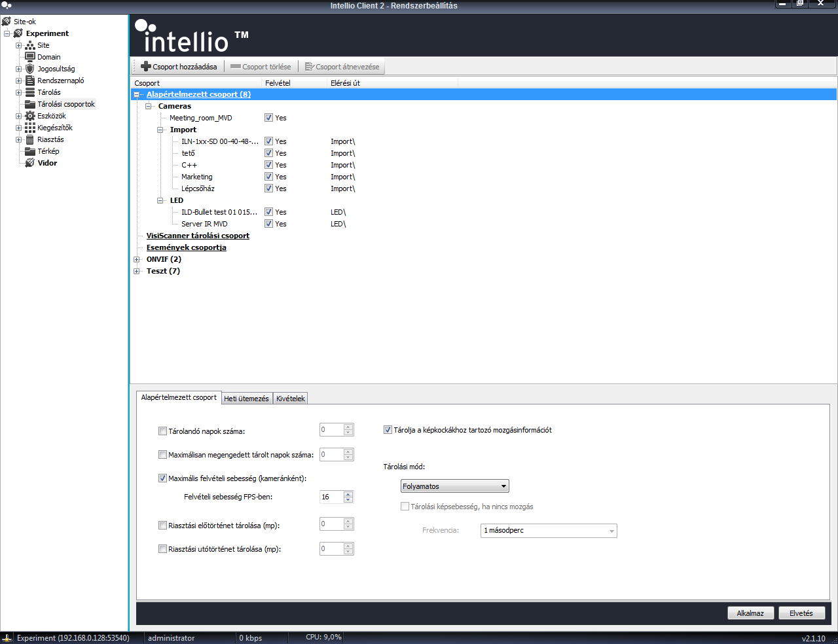The width and height of the screenshot is (838, 644).
Task: Expand the Teszt (7) group
Action: [137, 271]
